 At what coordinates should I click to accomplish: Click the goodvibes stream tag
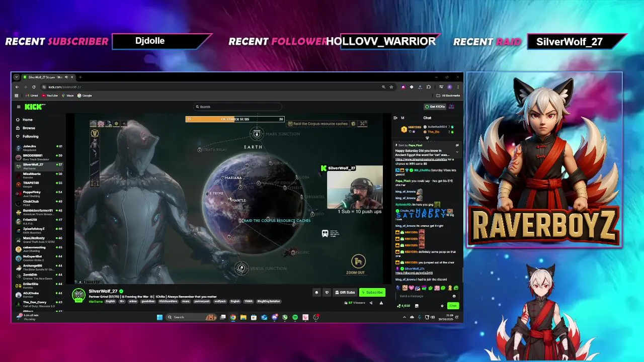(147, 301)
